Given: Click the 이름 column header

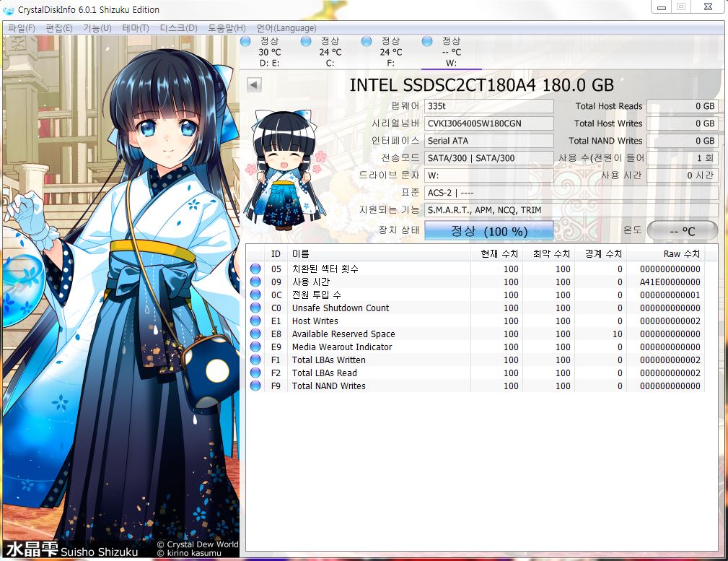Looking at the screenshot, I should pyautogui.click(x=379, y=253).
